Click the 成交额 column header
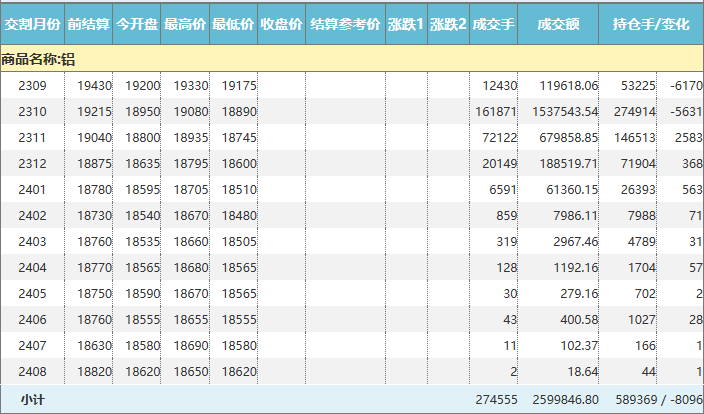This screenshot has width=704, height=414. pos(558,23)
